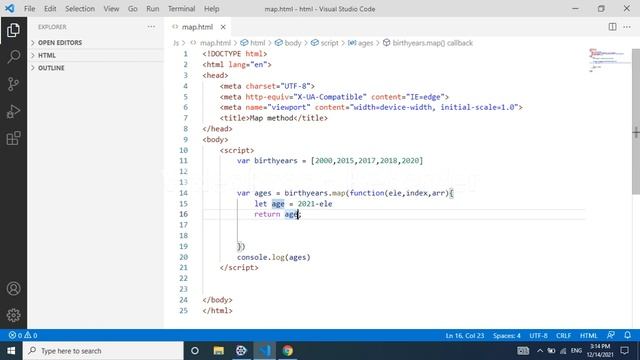Open the Selection menu

[x=80, y=9]
